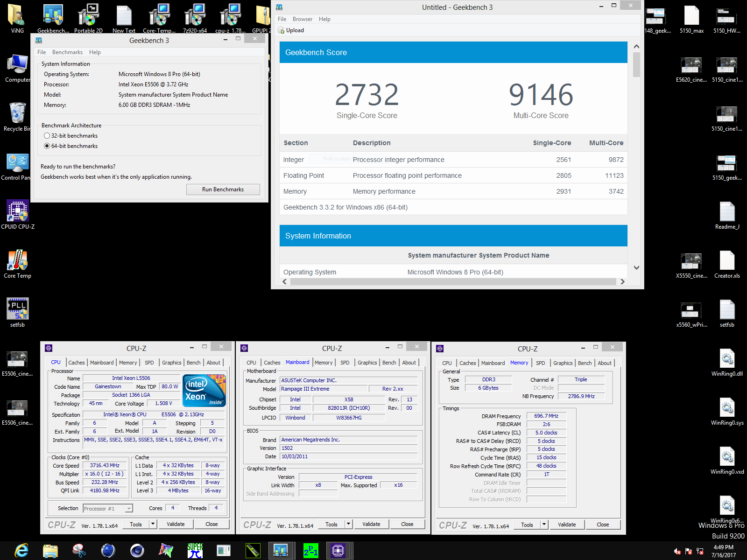Open the File menu in Geekbench 3 launcher

click(42, 52)
